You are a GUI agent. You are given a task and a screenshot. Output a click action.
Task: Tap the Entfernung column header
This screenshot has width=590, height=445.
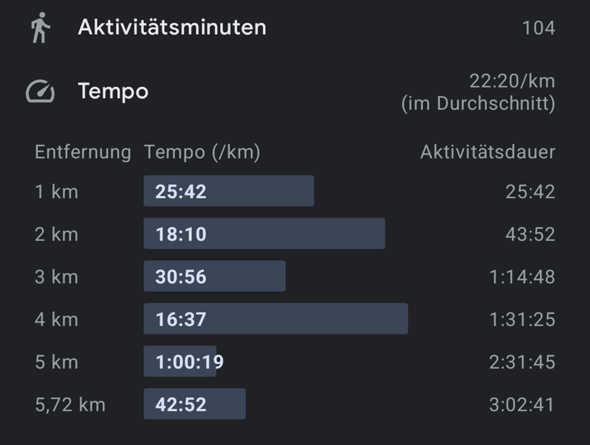coord(83,152)
